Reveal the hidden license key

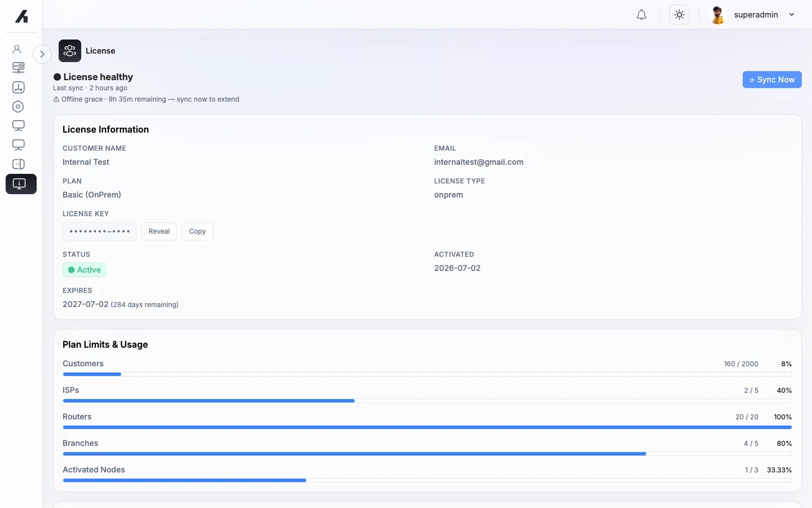click(x=159, y=231)
